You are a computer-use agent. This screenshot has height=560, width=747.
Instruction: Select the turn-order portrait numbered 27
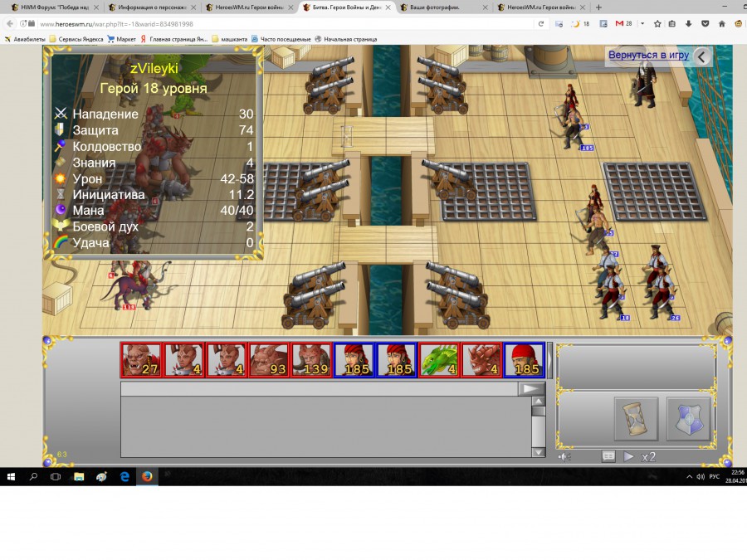point(141,360)
